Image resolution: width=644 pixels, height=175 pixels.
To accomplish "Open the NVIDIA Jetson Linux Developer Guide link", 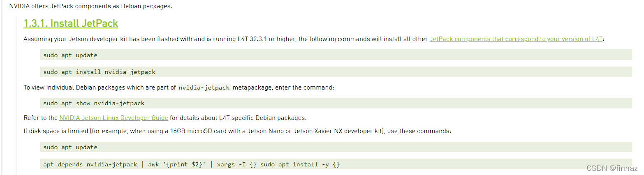I will pos(114,118).
